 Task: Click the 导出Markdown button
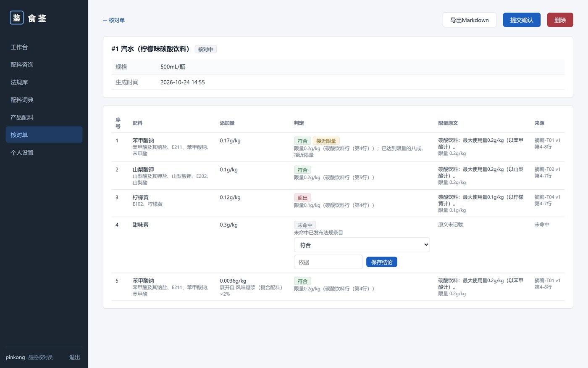470,20
